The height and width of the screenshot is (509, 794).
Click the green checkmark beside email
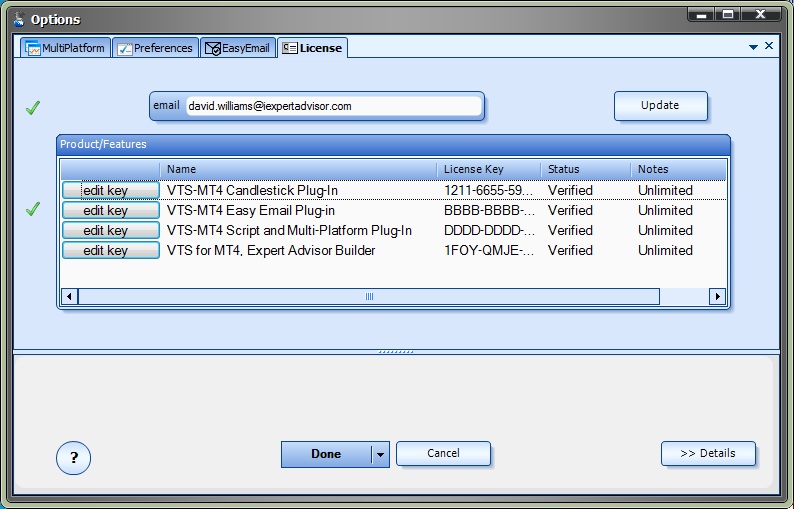33,107
